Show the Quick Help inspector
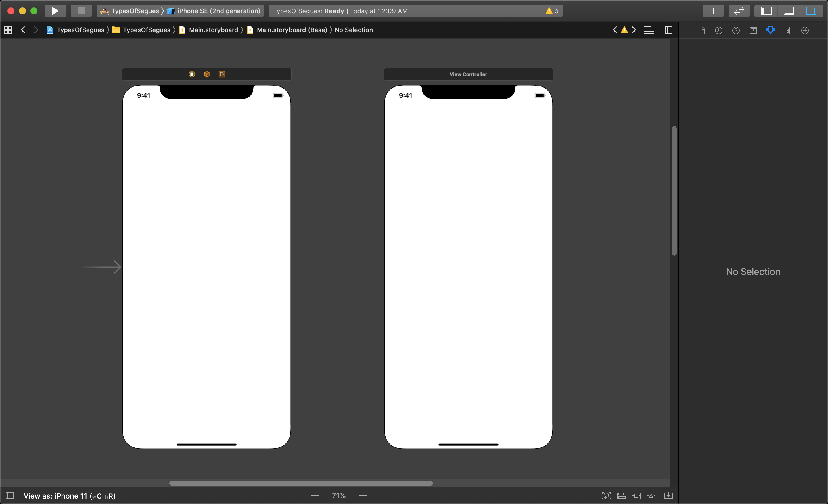The width and height of the screenshot is (828, 504). pos(736,30)
